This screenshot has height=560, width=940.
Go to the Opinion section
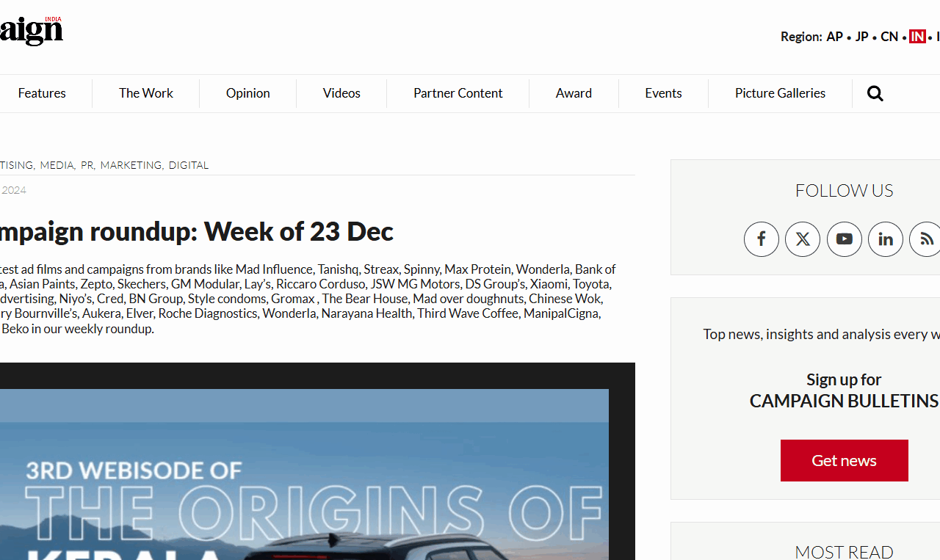248,93
